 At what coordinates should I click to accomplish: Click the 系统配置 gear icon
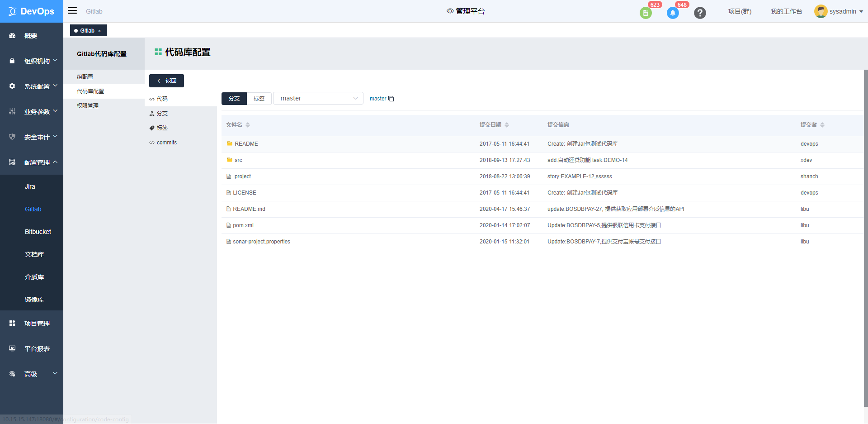(12, 86)
